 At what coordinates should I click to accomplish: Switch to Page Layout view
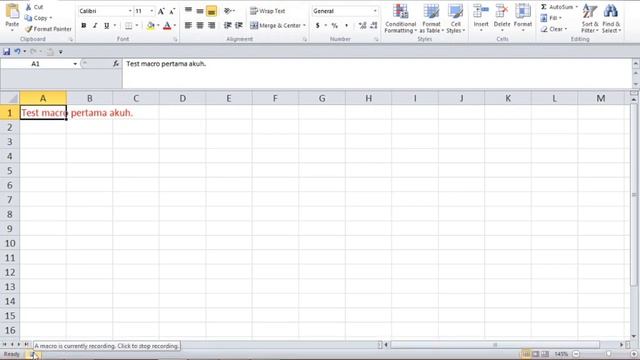point(536,354)
